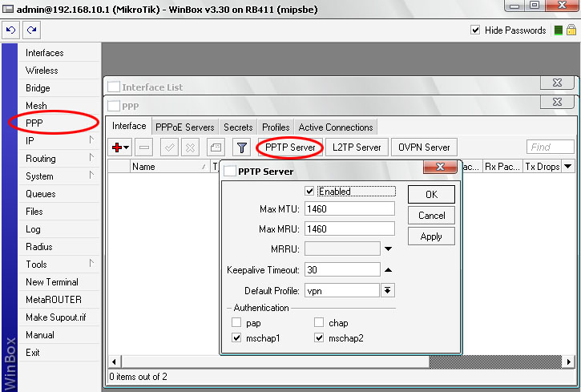
Task: Open the Default Profile dropdown
Action: coord(388,290)
